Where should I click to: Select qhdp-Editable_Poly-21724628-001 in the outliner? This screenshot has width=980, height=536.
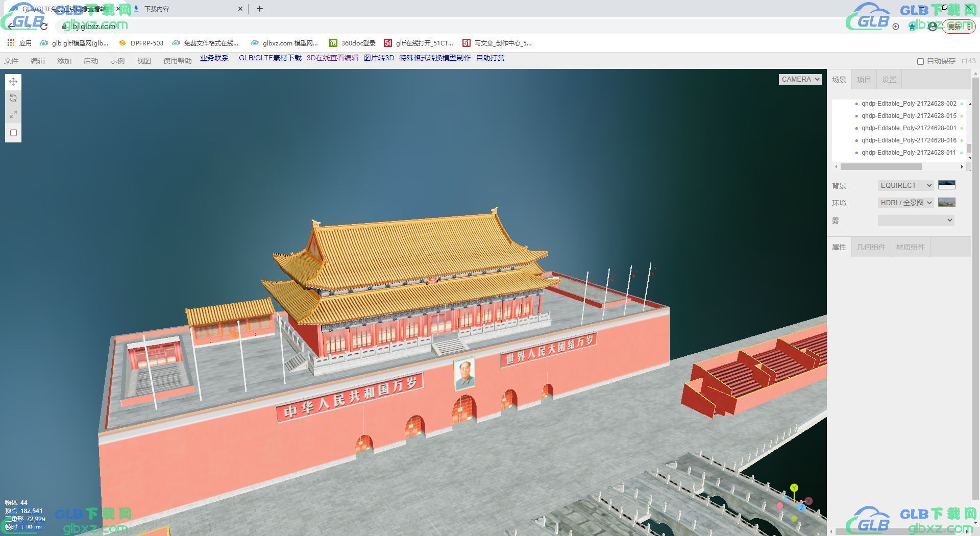click(899, 128)
